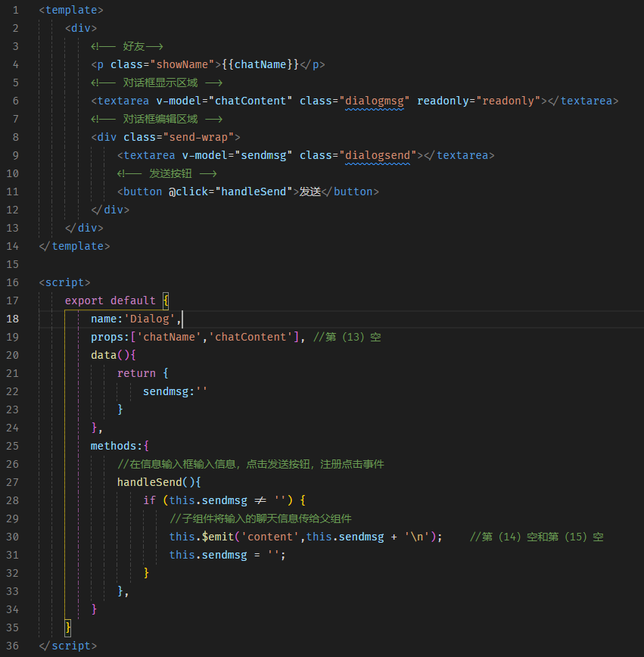Viewport: 644px width, 657px height.
Task: Click the $emit call on line 30
Action: [x=218, y=537]
